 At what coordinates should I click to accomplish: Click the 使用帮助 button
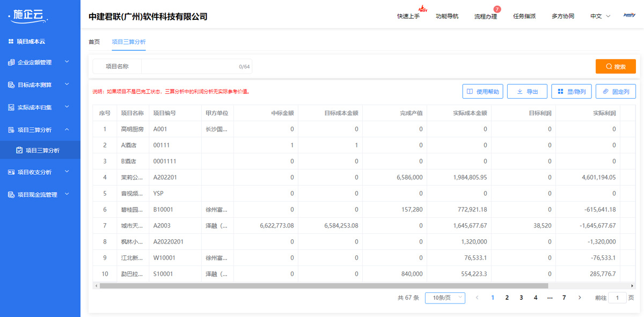pos(483,92)
